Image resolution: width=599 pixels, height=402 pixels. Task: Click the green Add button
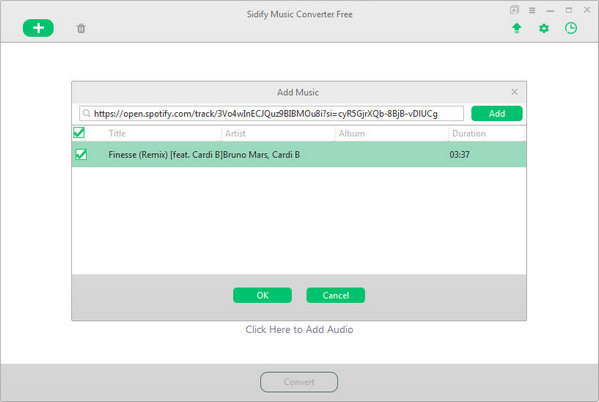pyautogui.click(x=497, y=113)
